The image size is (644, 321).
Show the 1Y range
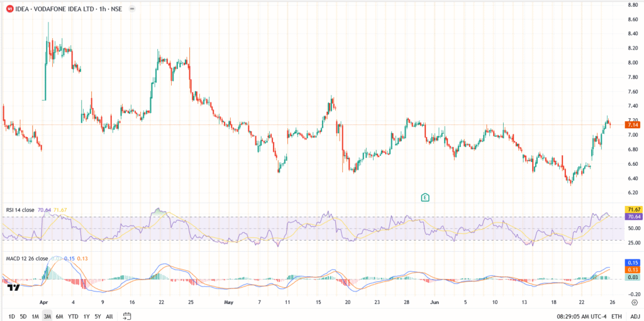(x=86, y=316)
